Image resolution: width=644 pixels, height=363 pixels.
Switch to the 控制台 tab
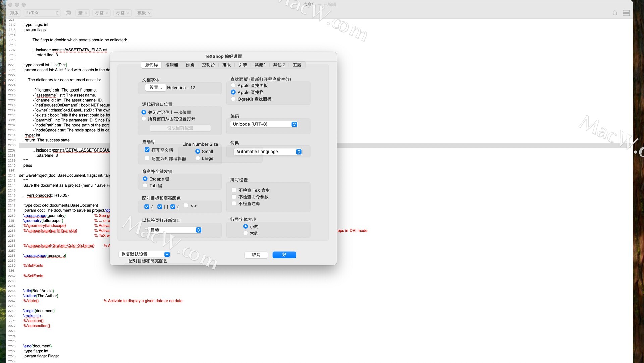point(208,65)
